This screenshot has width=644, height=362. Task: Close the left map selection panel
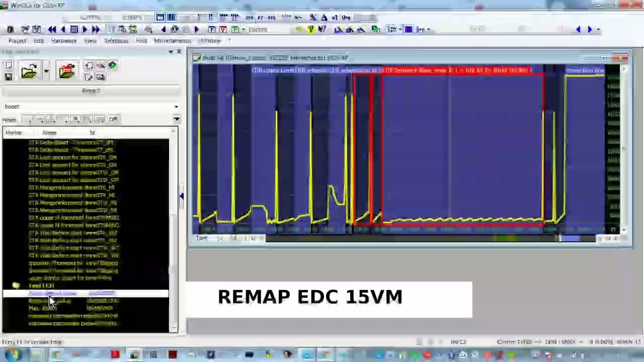(179, 52)
